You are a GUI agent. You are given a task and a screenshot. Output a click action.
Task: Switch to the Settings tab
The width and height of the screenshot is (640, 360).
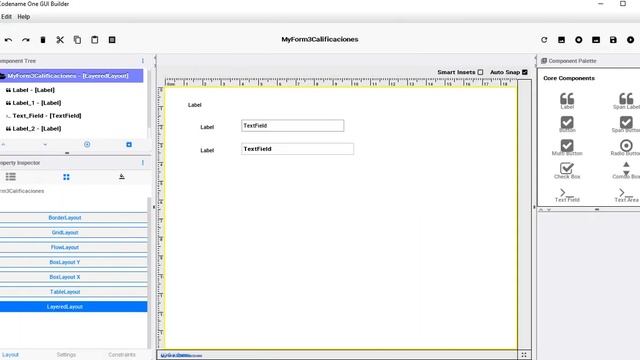pyautogui.click(x=66, y=355)
